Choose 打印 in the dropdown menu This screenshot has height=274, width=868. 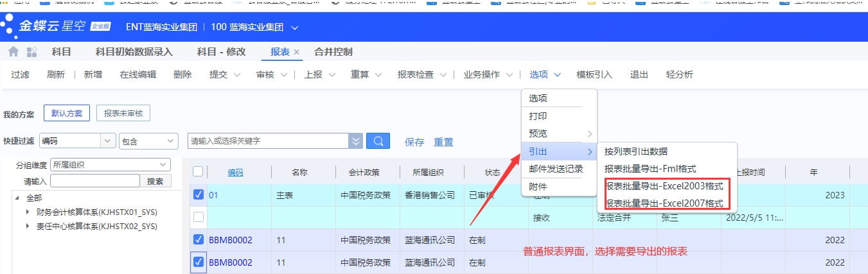point(559,116)
